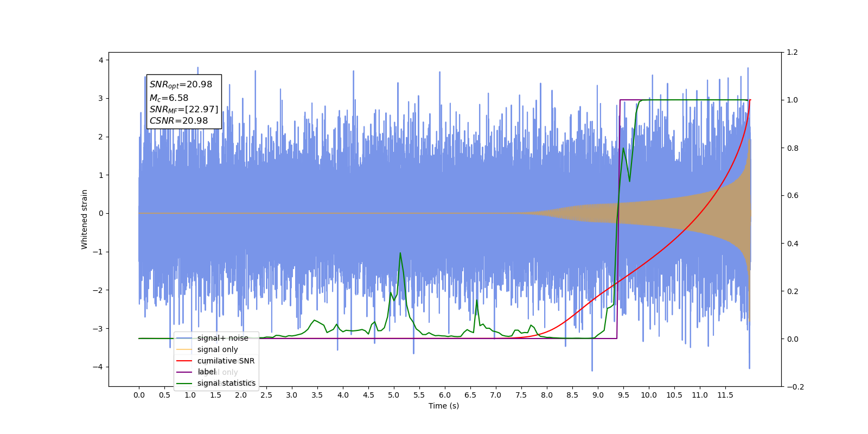Click the 5.0 x-axis tick label
Image resolution: width=868 pixels, height=434 pixels.
click(394, 395)
